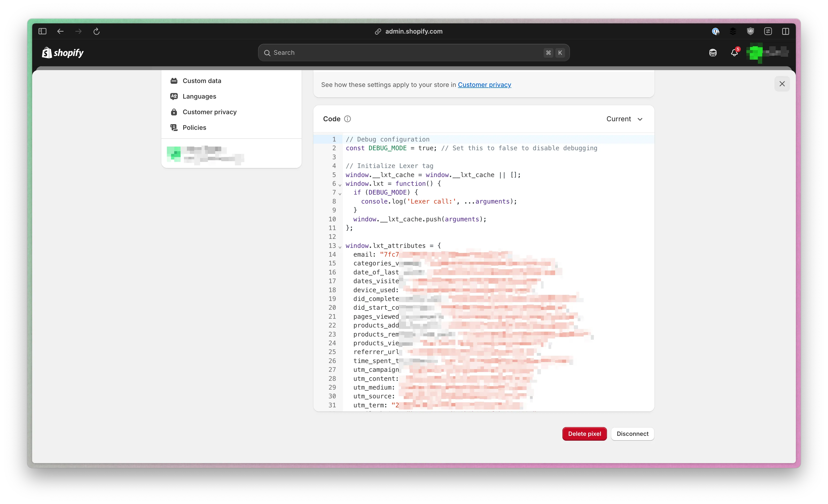Open the notifications bell
Viewport: 828px width, 504px height.
[734, 53]
